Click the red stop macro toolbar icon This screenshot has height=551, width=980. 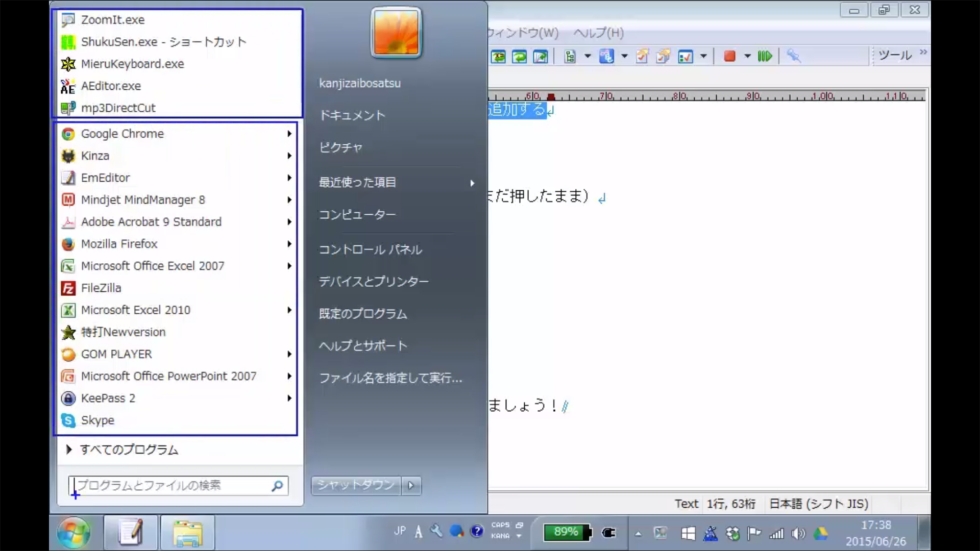point(729,56)
